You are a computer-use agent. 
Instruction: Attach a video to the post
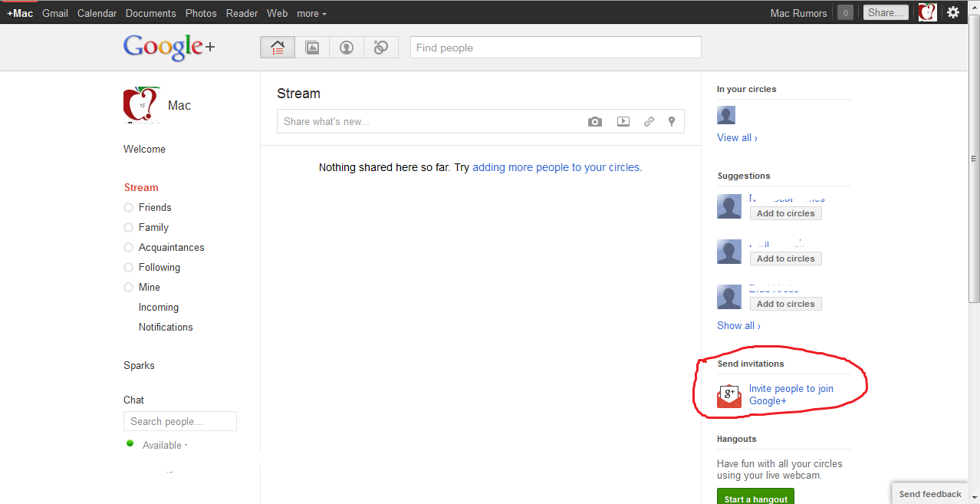[623, 121]
